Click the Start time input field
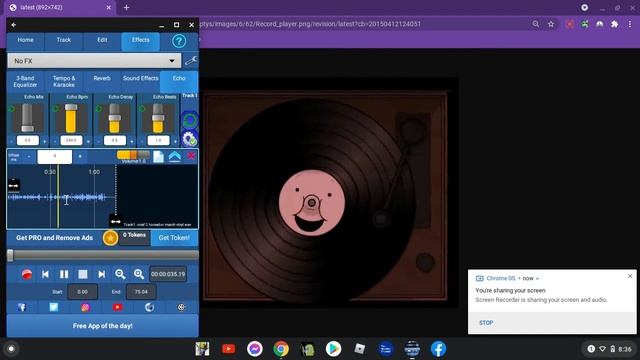 [x=82, y=292]
